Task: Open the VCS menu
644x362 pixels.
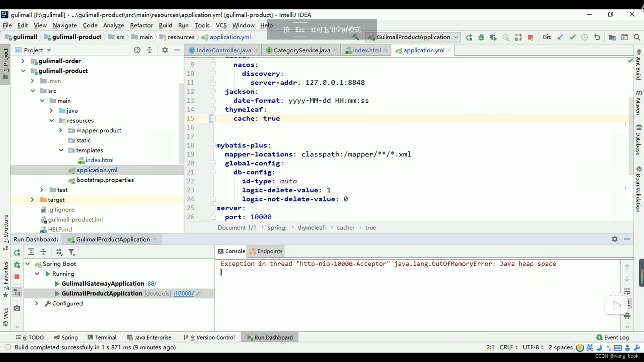Action: [x=221, y=25]
